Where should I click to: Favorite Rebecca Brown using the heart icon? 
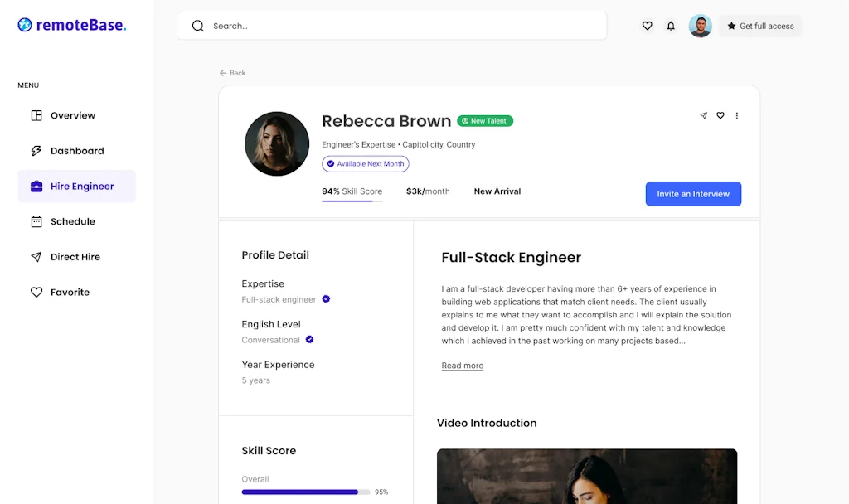pos(720,115)
